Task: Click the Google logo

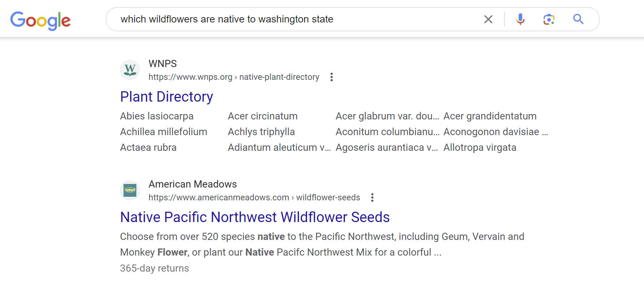Action: (40, 20)
